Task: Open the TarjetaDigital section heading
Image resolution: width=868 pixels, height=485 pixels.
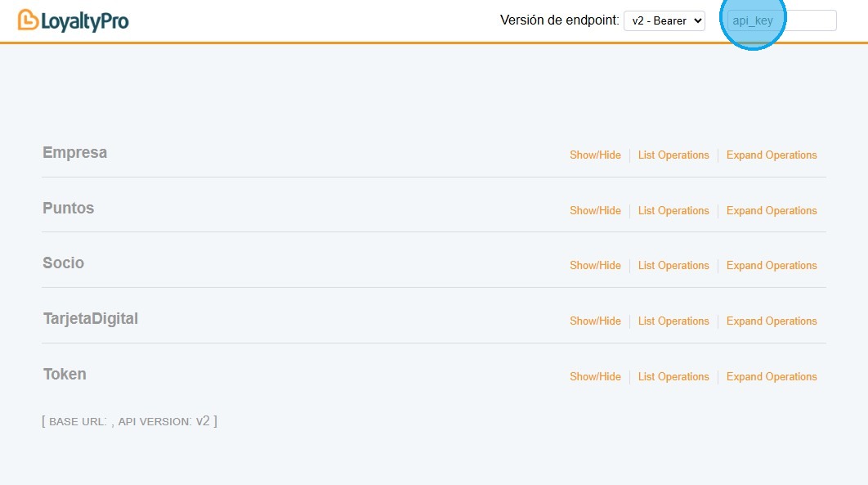Action: 90,319
